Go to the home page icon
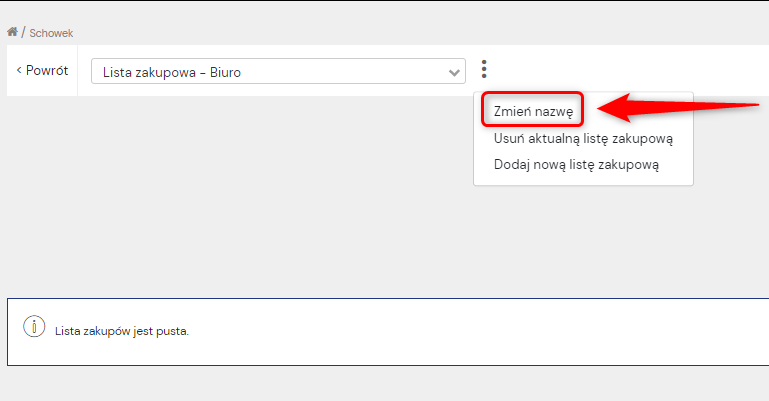769x401 pixels. click(x=12, y=32)
